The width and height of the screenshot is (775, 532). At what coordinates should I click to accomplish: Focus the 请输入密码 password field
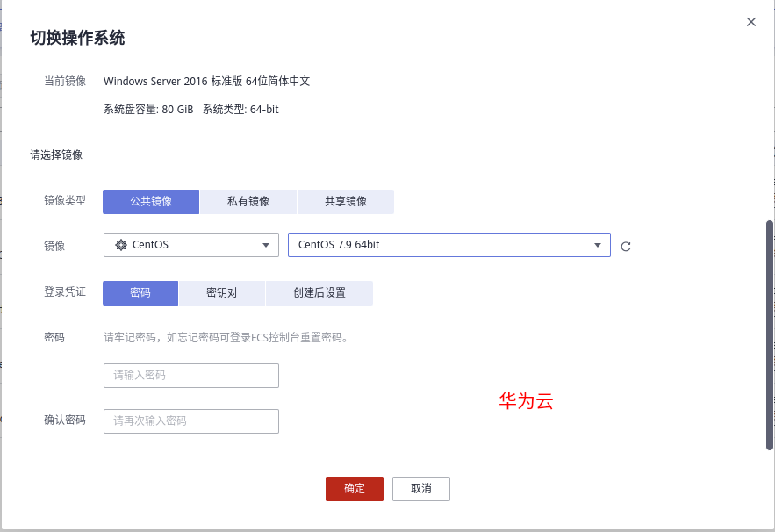click(x=191, y=376)
